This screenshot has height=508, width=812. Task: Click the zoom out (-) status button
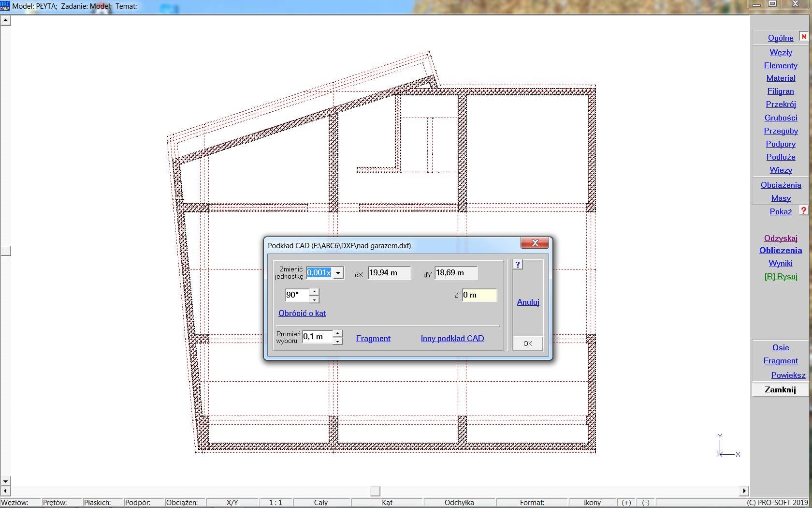point(646,503)
